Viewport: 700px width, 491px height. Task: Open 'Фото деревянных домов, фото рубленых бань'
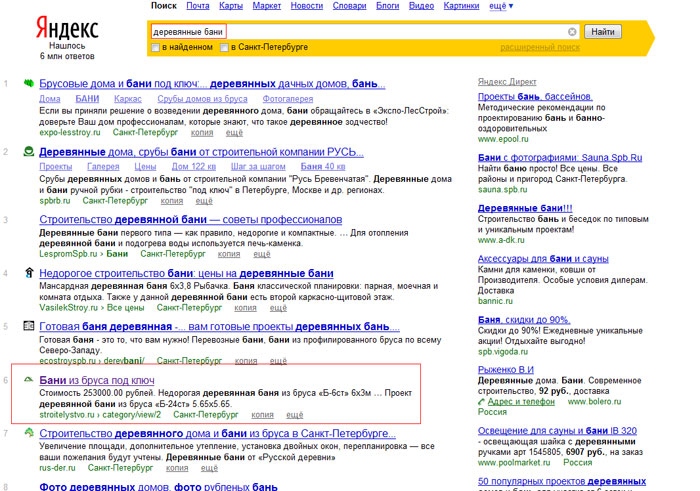click(158, 487)
